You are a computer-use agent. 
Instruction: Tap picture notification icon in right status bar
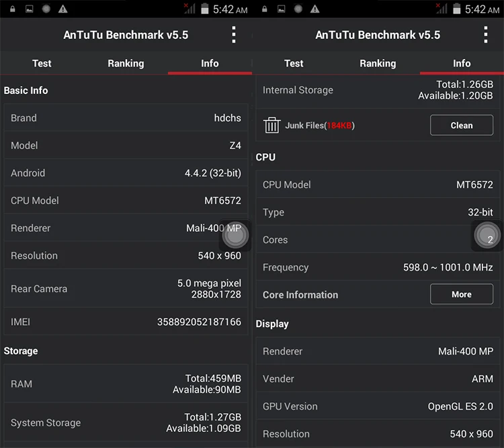point(282,9)
